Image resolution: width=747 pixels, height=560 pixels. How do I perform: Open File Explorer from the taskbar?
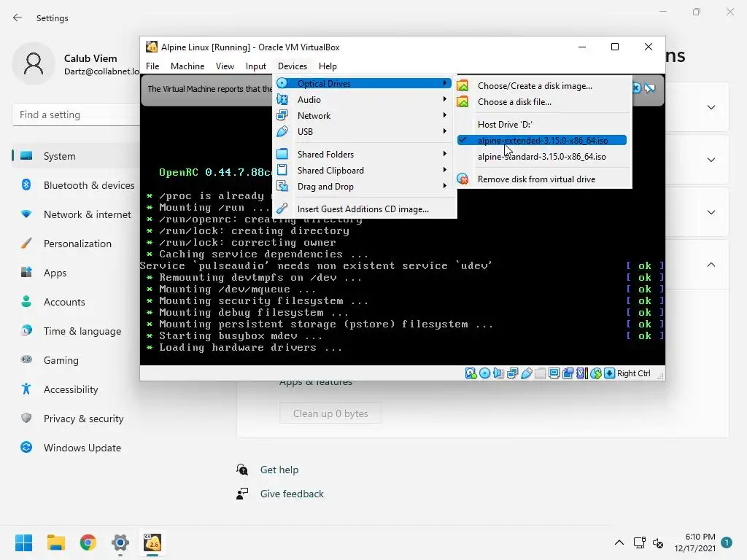tap(55, 542)
